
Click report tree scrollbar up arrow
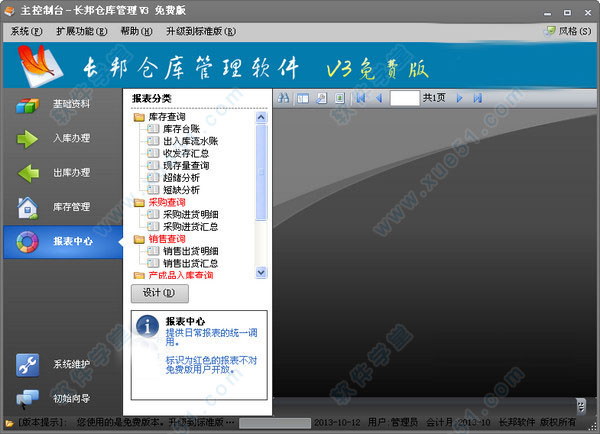[x=261, y=117]
